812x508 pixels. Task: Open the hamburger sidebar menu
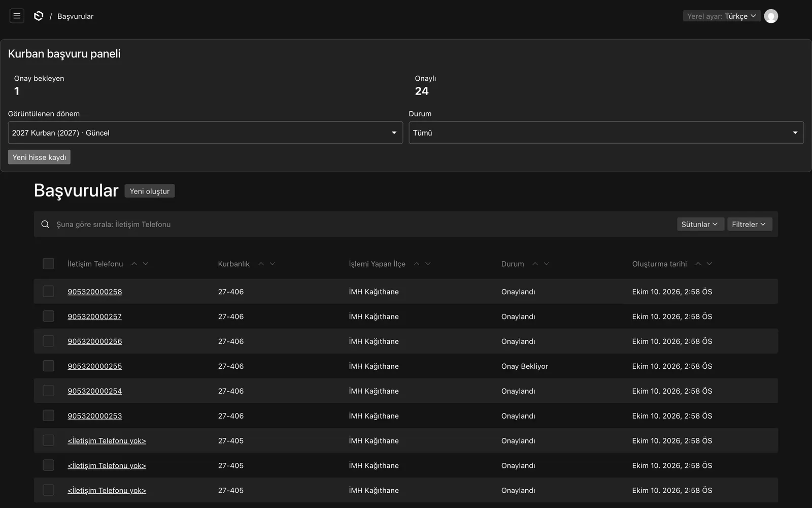[x=17, y=16]
